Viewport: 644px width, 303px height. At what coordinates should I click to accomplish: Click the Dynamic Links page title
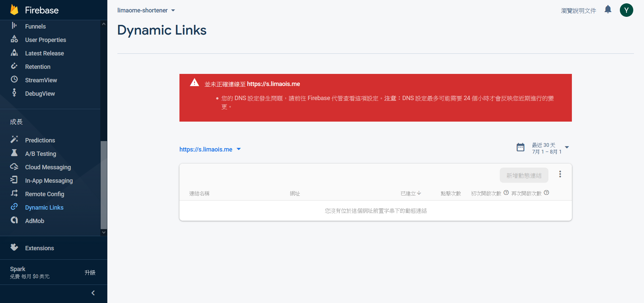pos(162,30)
